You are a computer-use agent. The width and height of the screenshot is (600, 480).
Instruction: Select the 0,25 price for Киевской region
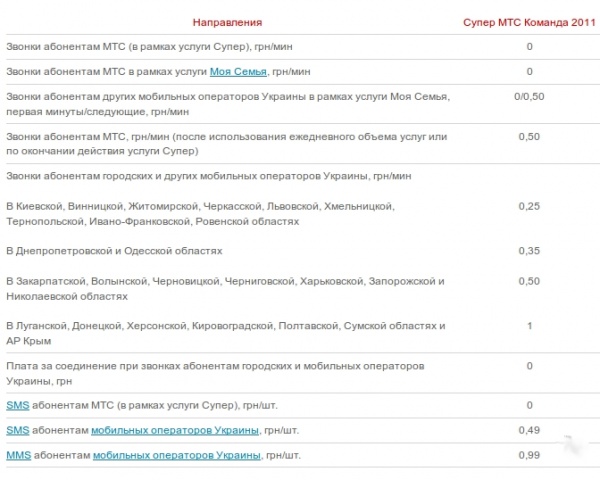[529, 206]
